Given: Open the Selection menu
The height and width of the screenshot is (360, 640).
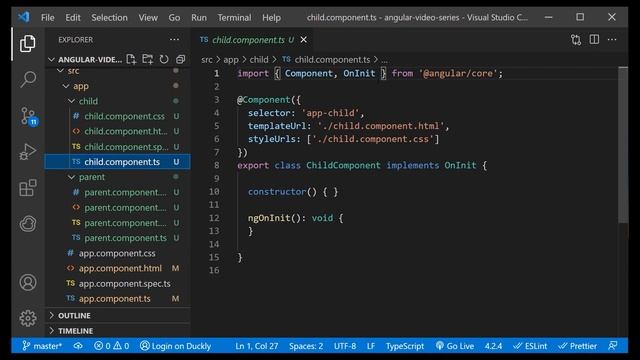Looking at the screenshot, I should point(109,18).
